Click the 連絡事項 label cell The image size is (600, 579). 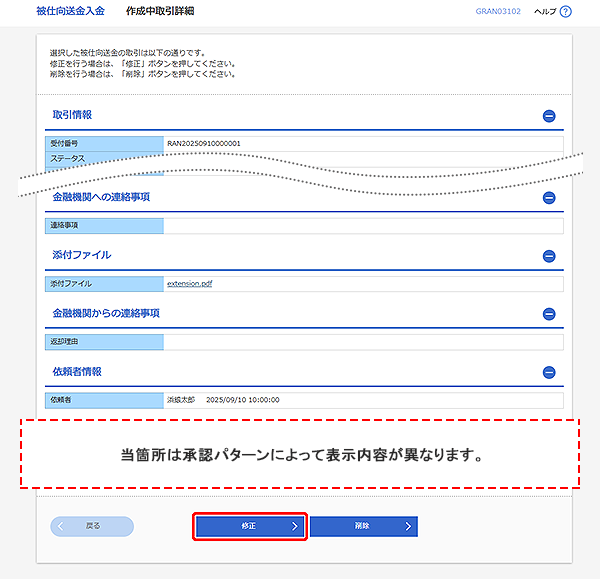coord(104,225)
